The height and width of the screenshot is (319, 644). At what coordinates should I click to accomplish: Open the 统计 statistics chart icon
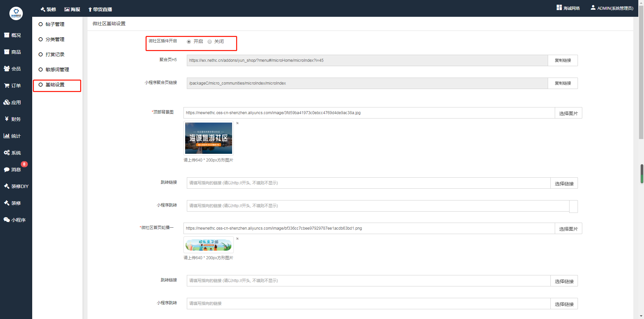tap(7, 136)
